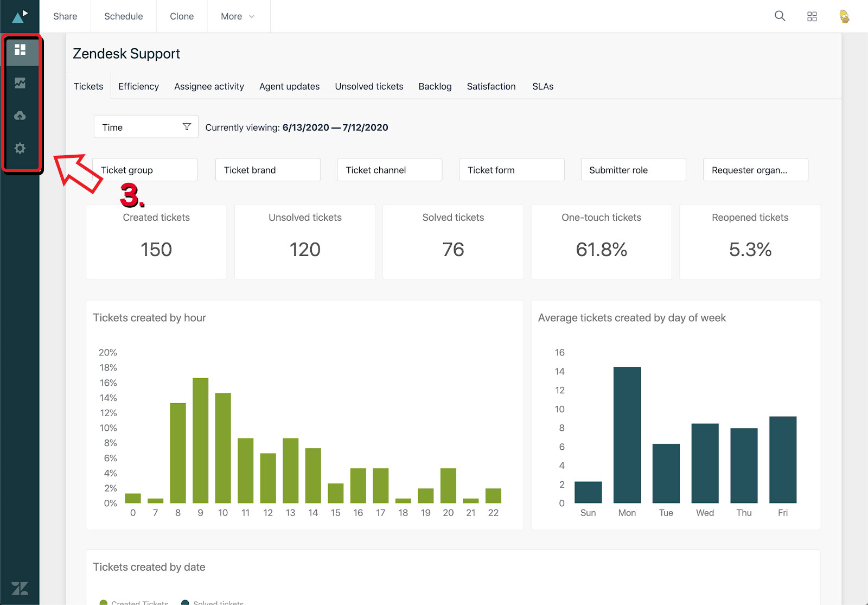Select the Reports chart icon in sidebar
Screen dimensions: 868x605
(21, 83)
